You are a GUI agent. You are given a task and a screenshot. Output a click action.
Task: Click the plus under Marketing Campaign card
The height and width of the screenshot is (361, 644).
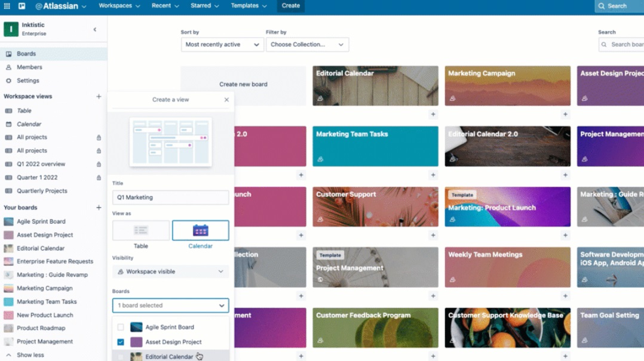point(565,115)
